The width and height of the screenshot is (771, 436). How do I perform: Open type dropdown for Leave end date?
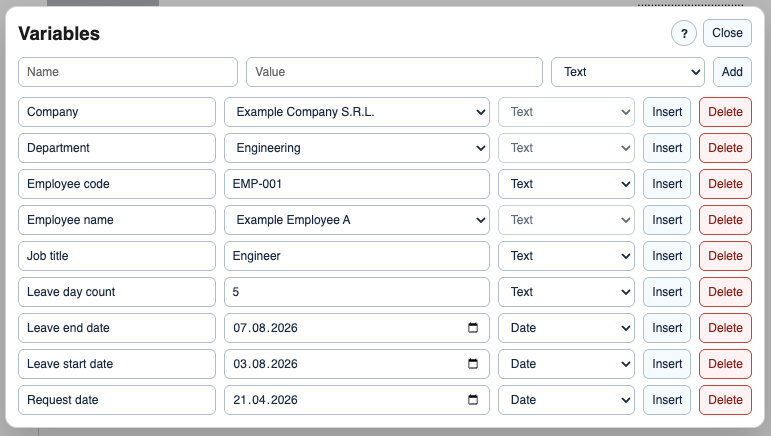point(566,328)
